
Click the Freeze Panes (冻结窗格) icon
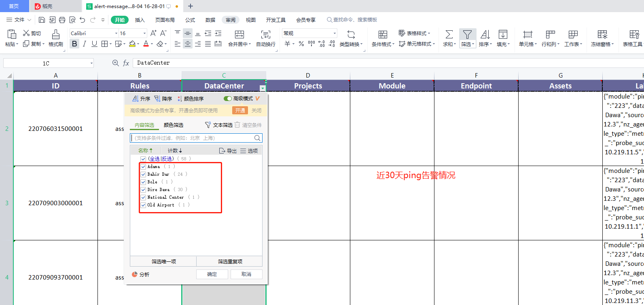(602, 34)
